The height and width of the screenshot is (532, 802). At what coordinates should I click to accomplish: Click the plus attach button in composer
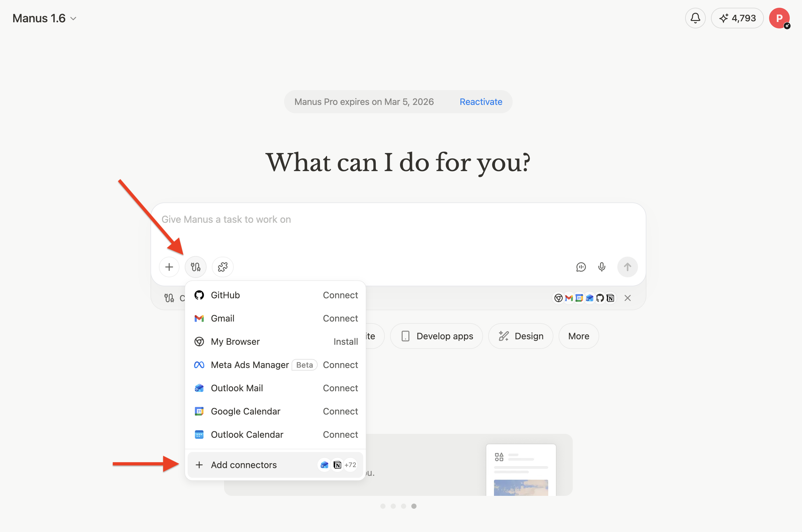169,267
